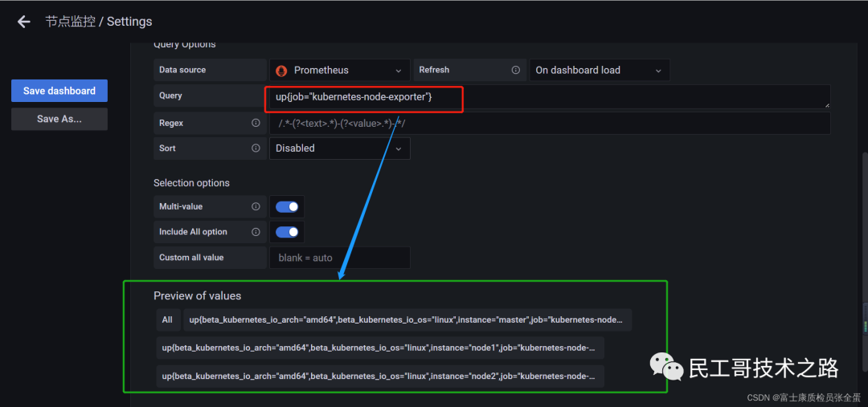Toggle the Include All option switch
This screenshot has width=868, height=407.
click(x=287, y=232)
